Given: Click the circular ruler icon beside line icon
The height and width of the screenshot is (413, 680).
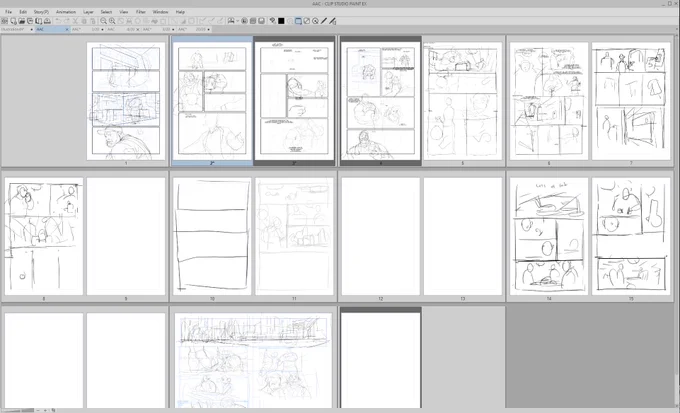Looking at the screenshot, I should [x=315, y=21].
